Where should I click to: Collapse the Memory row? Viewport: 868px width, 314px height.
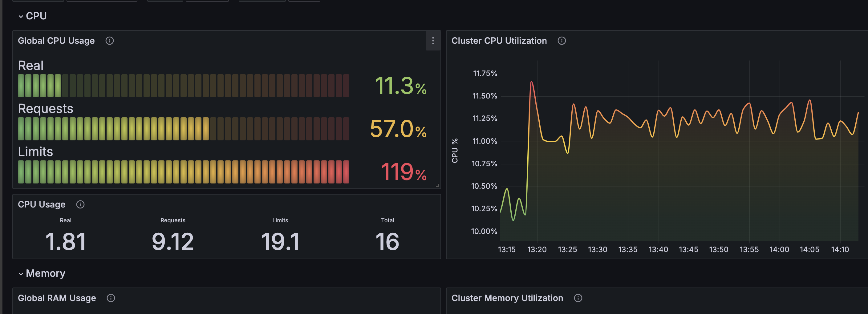point(21,274)
